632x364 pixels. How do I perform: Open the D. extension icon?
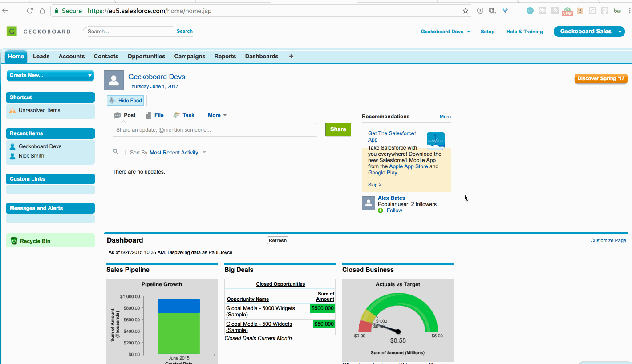492,11
